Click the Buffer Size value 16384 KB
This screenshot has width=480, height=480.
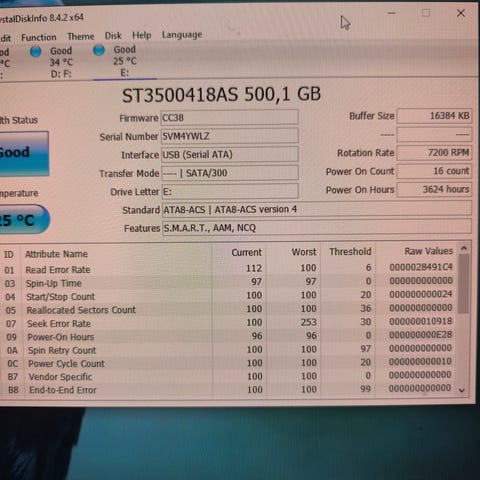pos(434,116)
